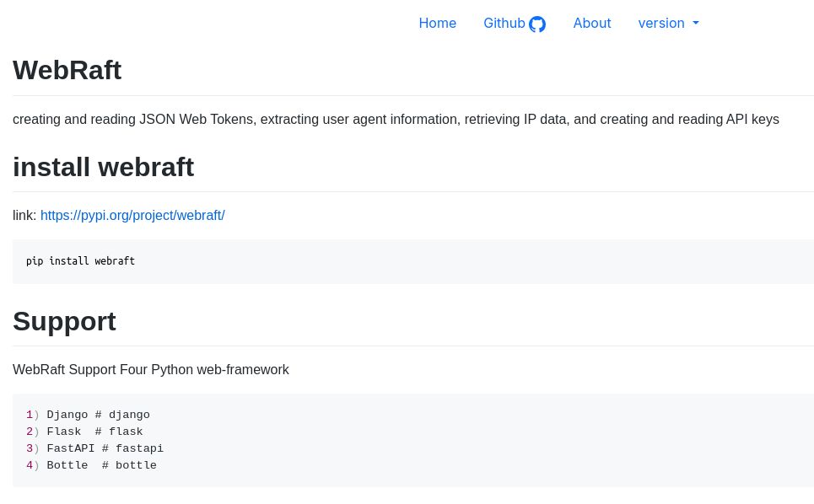The image size is (814, 504).
Task: Open the Github text link
Action: tap(504, 24)
